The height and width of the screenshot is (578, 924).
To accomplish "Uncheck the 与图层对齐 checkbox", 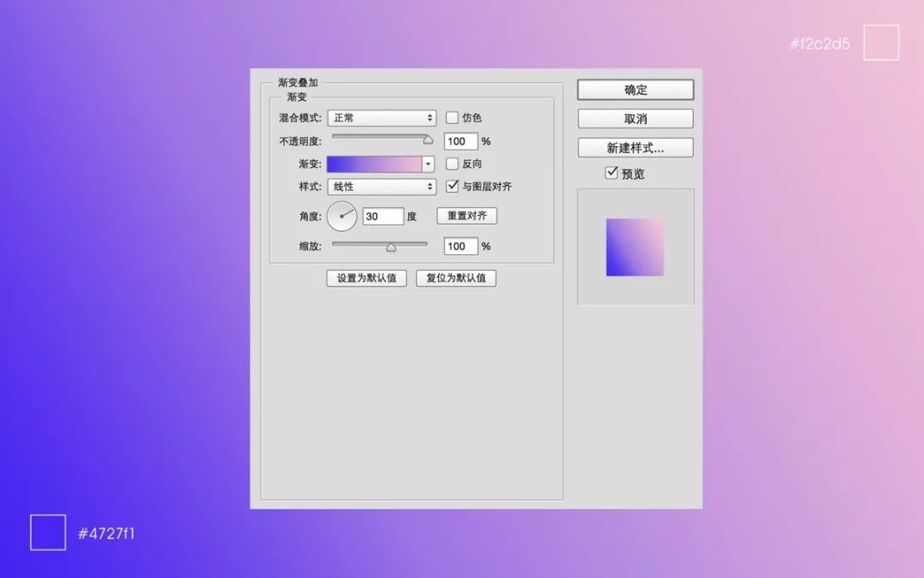I will coord(453,186).
